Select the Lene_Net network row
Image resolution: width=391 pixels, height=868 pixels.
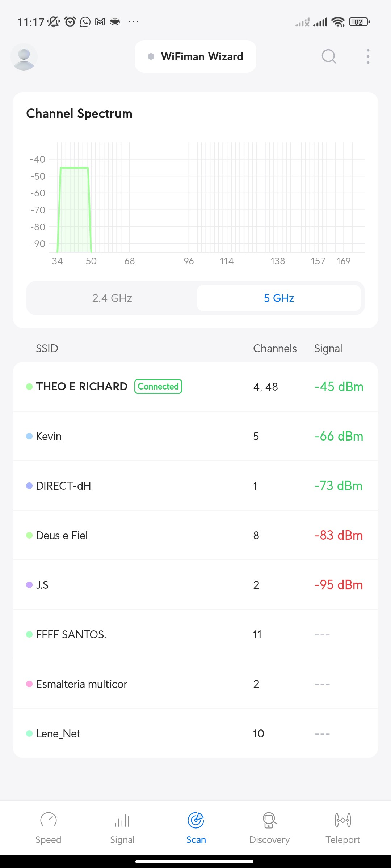point(195,733)
